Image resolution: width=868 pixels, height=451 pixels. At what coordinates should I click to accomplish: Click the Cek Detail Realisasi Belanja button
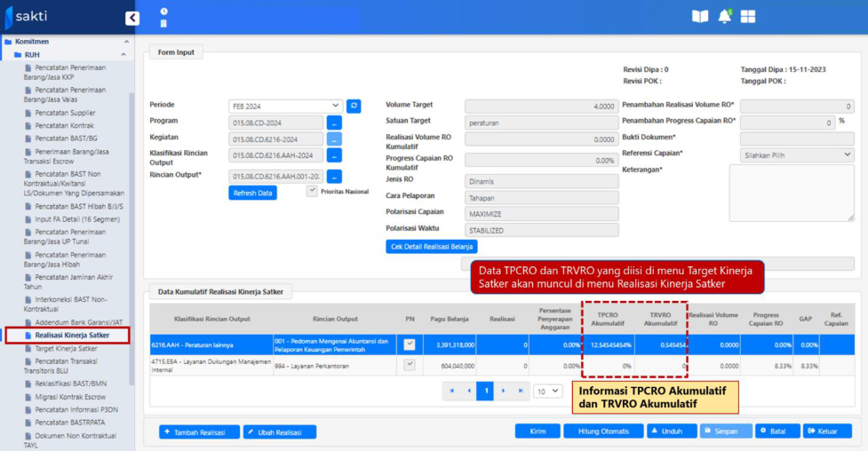tap(432, 247)
